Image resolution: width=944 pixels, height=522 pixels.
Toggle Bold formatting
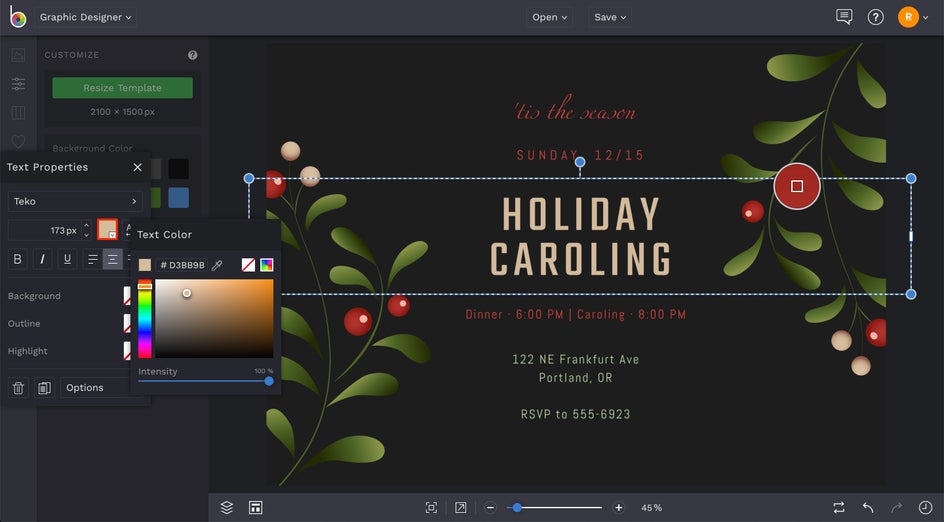point(17,259)
